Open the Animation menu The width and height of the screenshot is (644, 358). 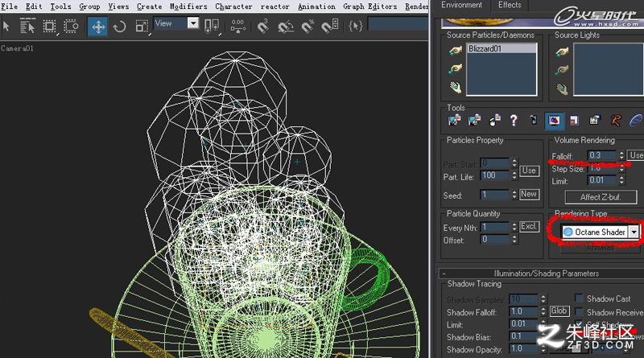click(x=316, y=6)
